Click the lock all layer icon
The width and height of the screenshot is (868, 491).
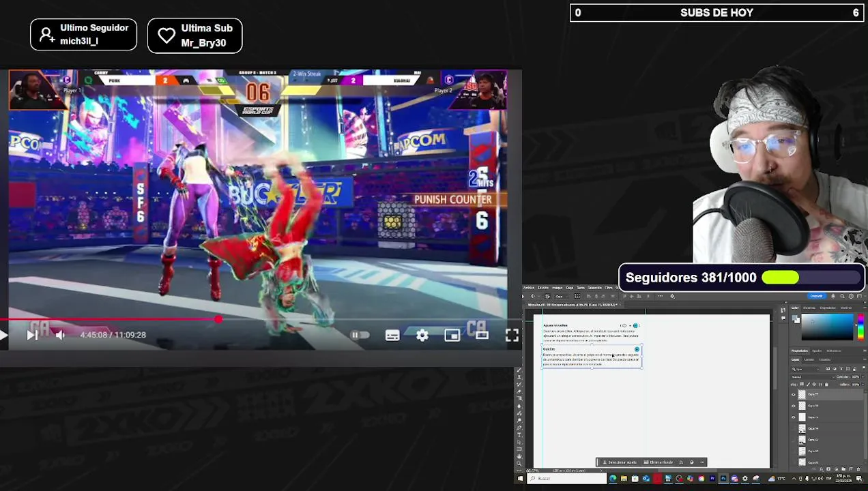826,384
